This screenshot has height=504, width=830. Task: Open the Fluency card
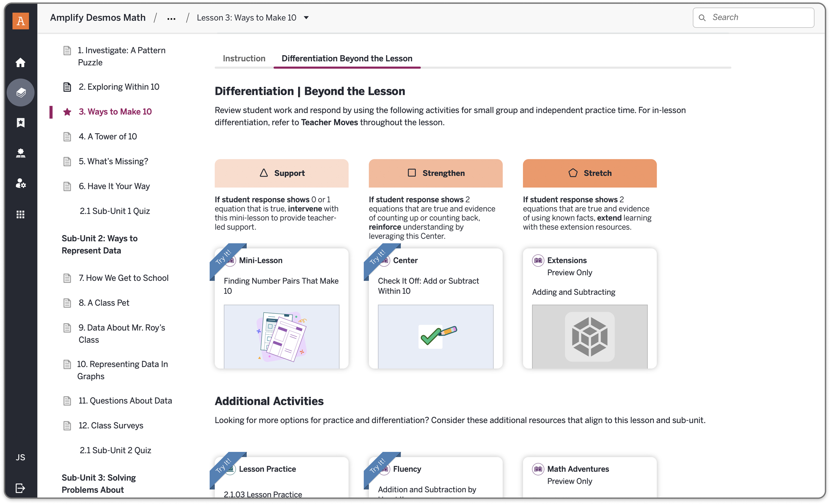[x=436, y=477]
